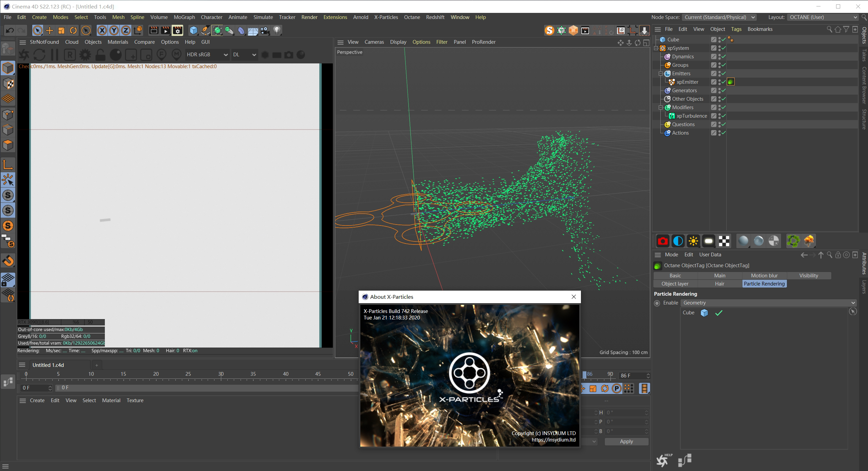Toggle xpTurbulence enabled checkmark
This screenshot has height=471, width=868.
point(723,116)
